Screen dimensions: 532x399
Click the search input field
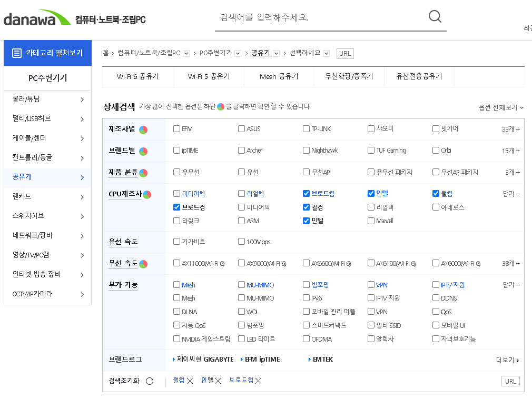(x=321, y=17)
